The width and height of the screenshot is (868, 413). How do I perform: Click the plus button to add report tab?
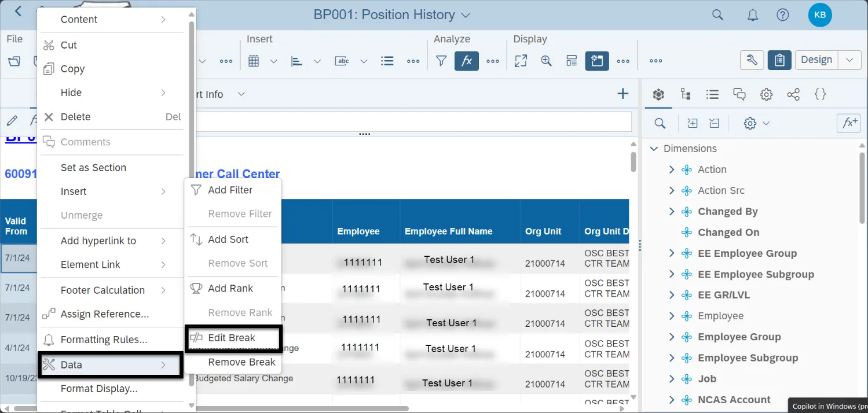click(622, 94)
